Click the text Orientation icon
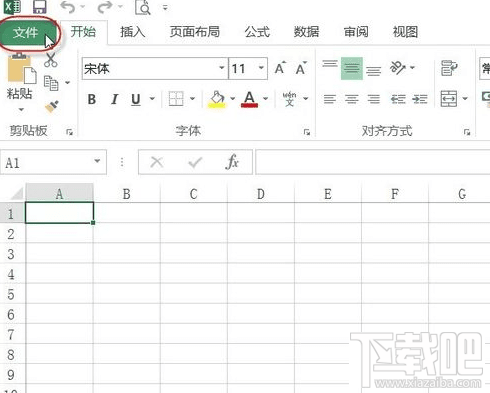The height and width of the screenshot is (393, 490). [398, 68]
